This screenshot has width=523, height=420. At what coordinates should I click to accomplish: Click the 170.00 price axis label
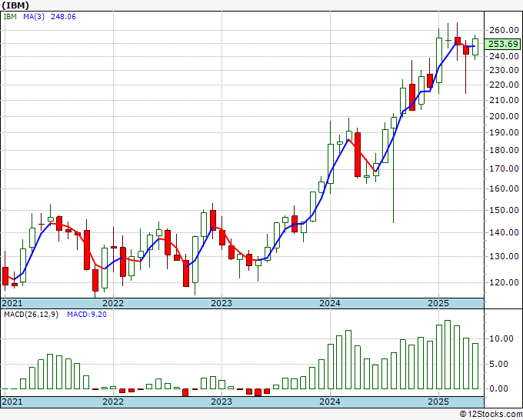coord(504,168)
